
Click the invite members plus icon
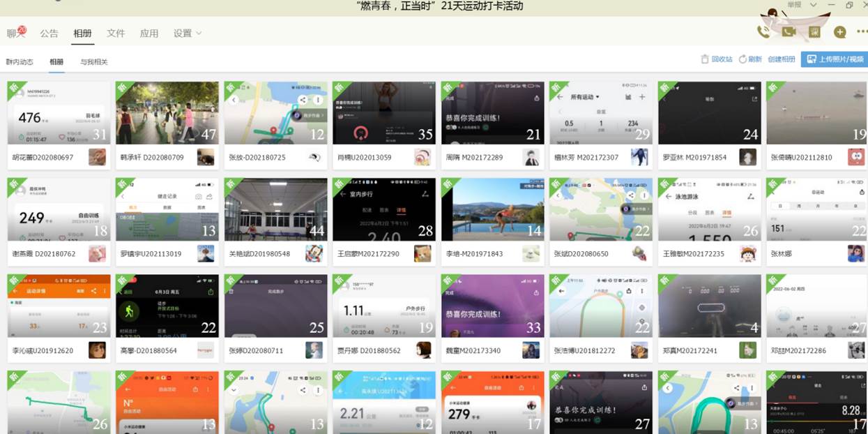(x=839, y=32)
